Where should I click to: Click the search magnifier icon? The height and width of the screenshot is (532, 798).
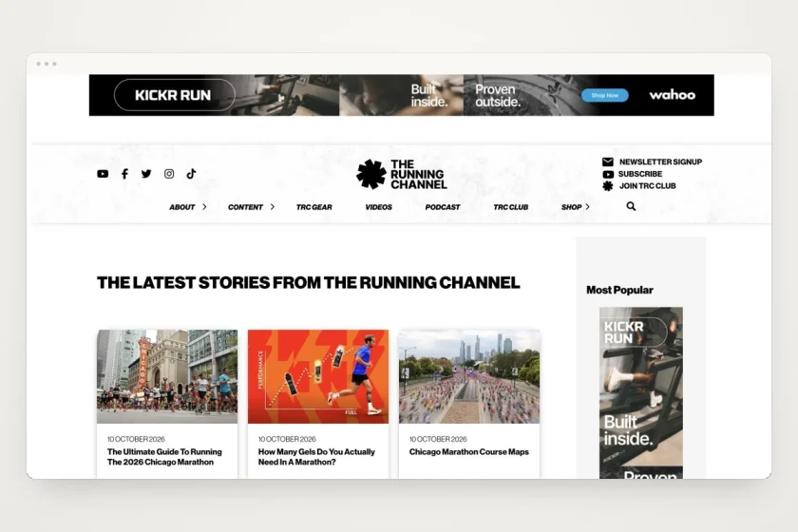click(631, 206)
